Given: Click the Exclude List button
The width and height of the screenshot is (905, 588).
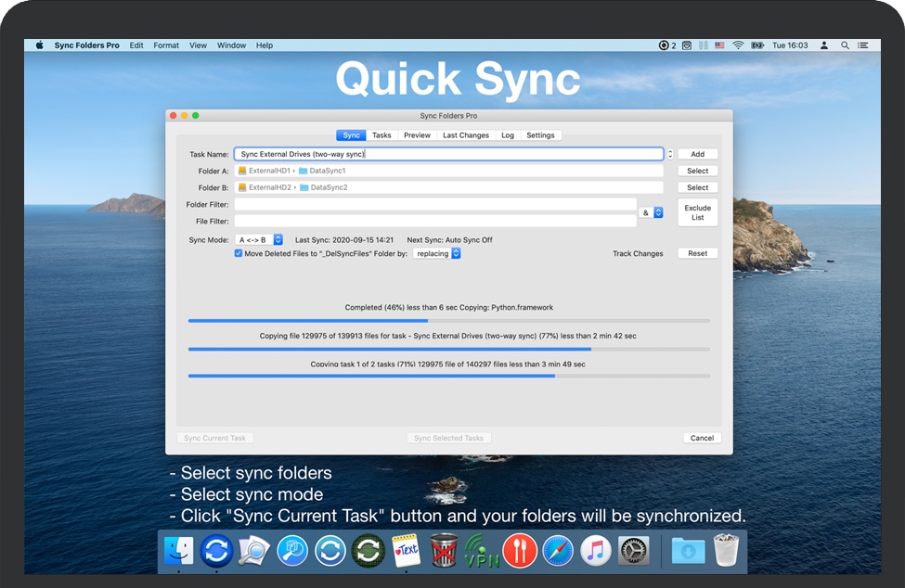Looking at the screenshot, I should [697, 212].
